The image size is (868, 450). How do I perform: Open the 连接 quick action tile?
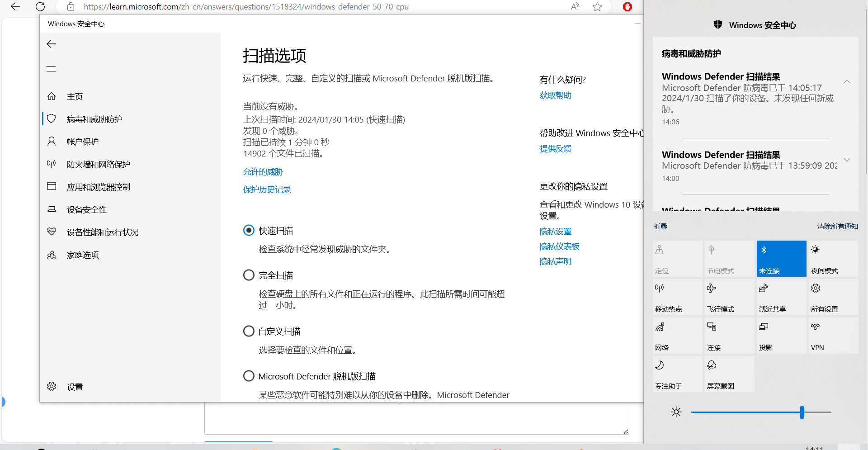(729, 336)
